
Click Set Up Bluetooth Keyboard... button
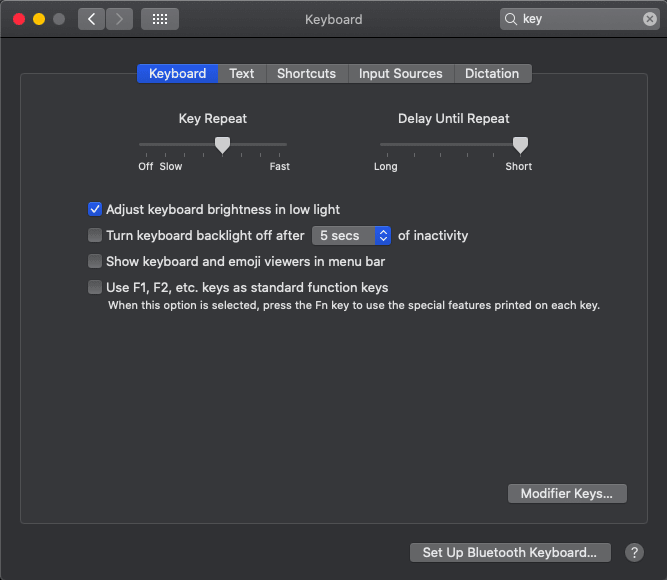point(510,552)
